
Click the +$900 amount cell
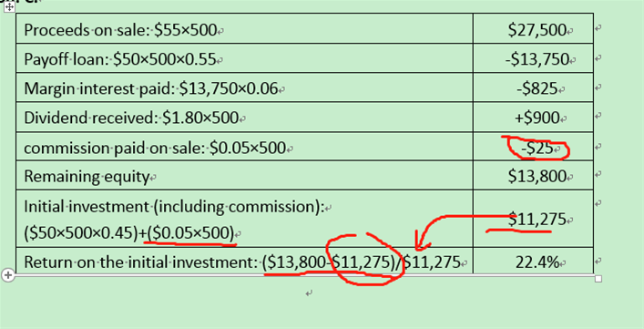coord(533,118)
